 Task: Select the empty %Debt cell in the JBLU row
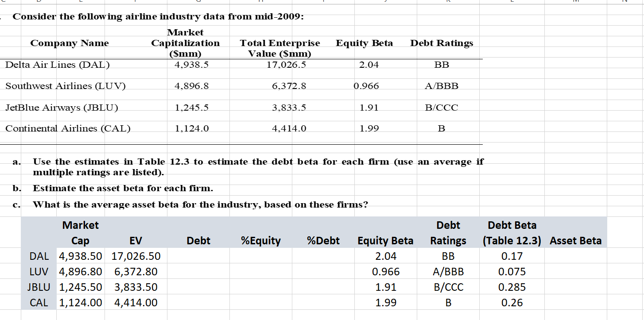point(323,287)
